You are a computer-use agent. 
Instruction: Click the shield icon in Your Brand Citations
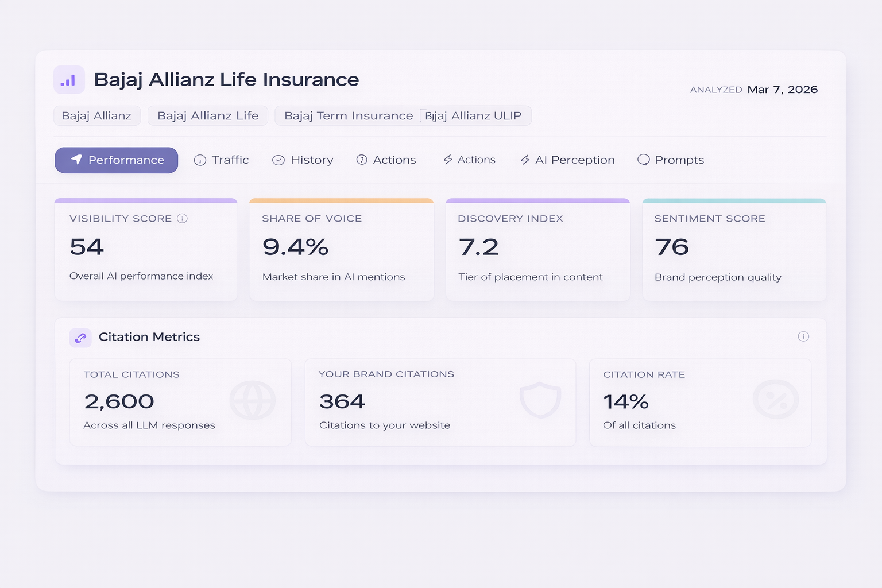540,400
